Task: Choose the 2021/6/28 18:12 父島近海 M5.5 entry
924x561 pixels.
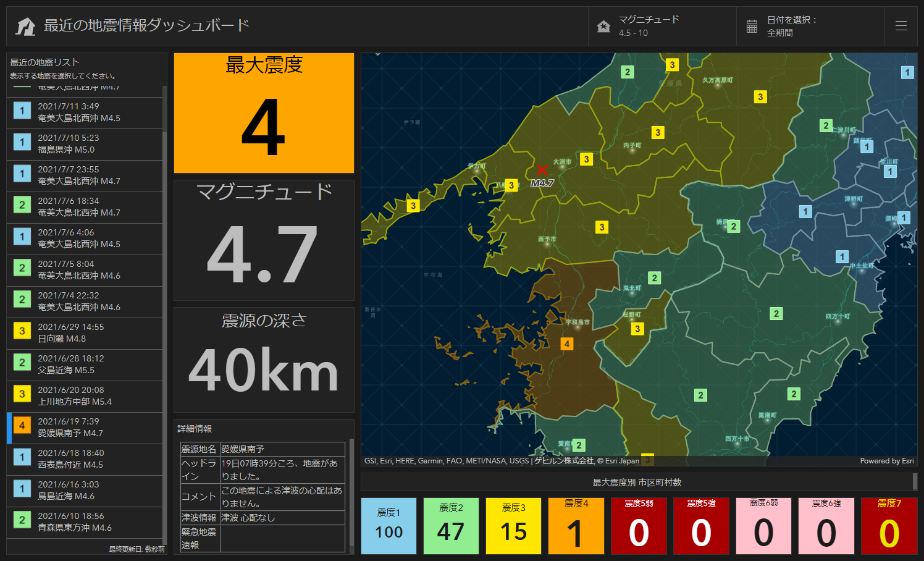Action: pyautogui.click(x=85, y=365)
